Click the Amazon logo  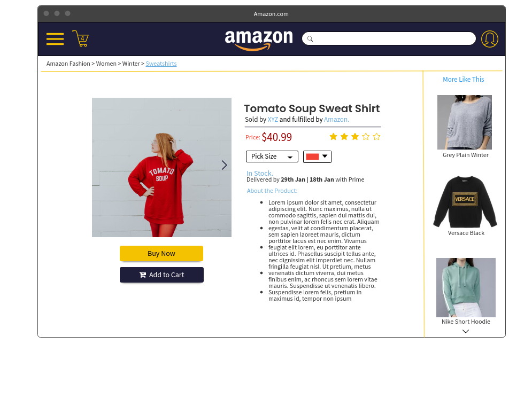pyautogui.click(x=259, y=40)
